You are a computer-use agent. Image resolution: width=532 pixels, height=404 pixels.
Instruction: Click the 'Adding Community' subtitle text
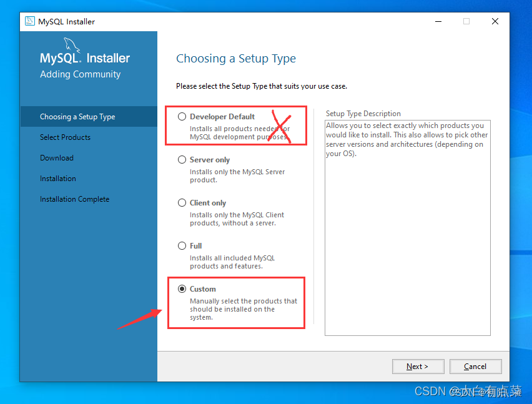80,74
